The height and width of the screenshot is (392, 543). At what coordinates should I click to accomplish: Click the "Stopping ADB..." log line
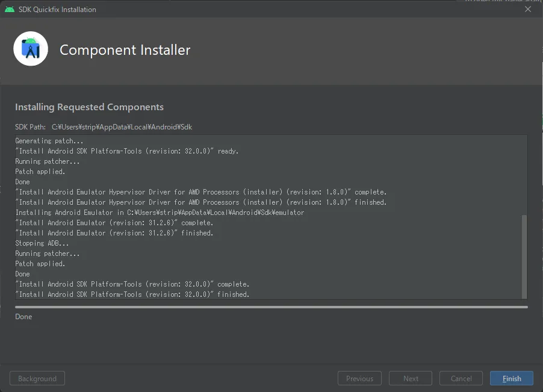coord(42,243)
